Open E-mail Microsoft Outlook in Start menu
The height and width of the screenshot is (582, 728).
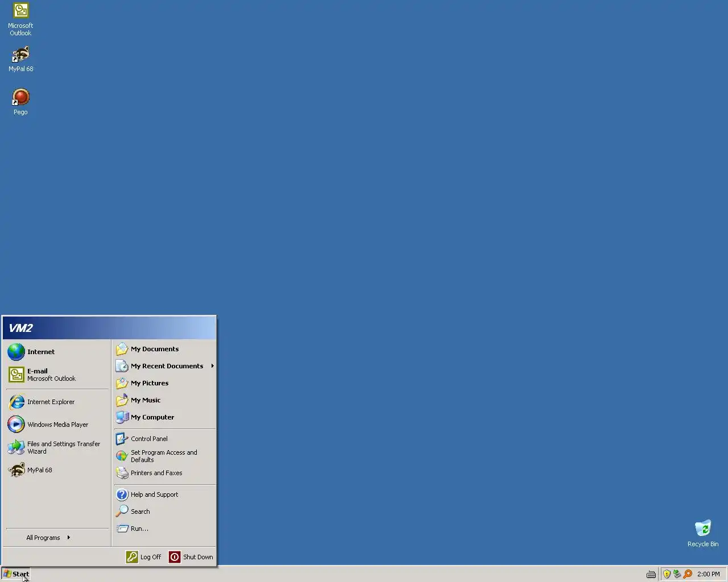point(57,375)
